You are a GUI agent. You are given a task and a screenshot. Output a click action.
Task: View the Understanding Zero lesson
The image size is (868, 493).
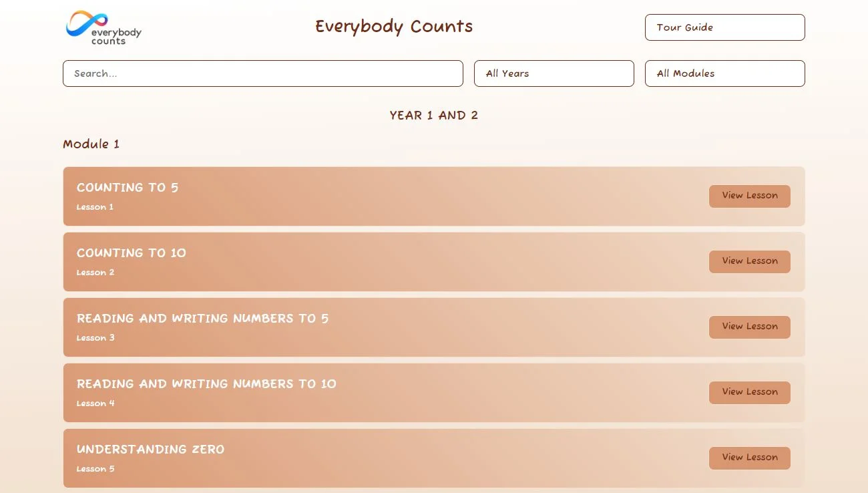[749, 458]
